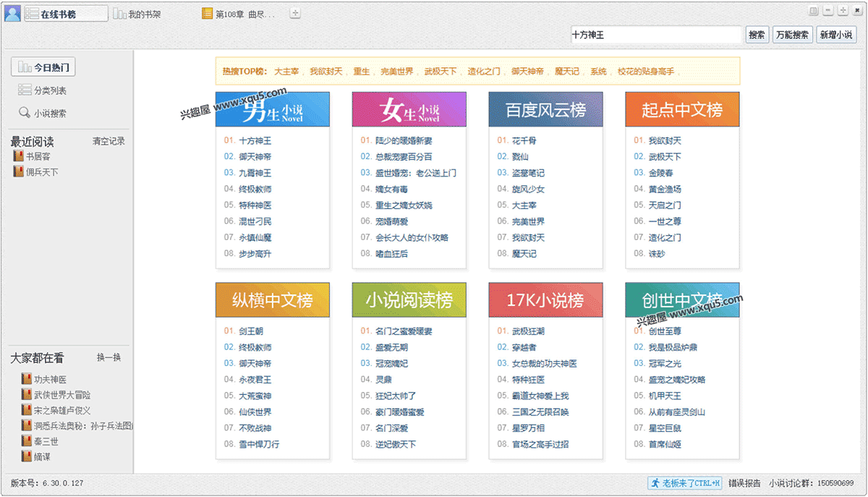Screen dimensions: 868x497
Task: Open the window menu icon beside minimize
Action: tap(813, 10)
